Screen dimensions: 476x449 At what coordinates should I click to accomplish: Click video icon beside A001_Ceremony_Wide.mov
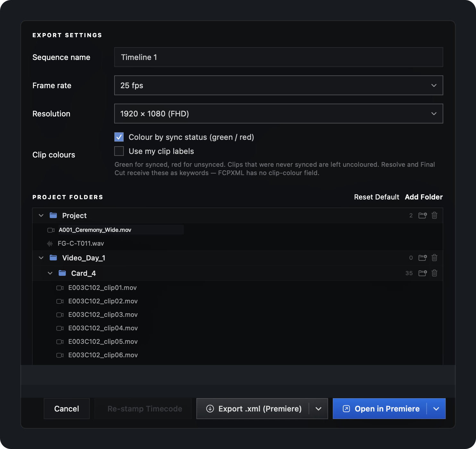click(x=51, y=230)
